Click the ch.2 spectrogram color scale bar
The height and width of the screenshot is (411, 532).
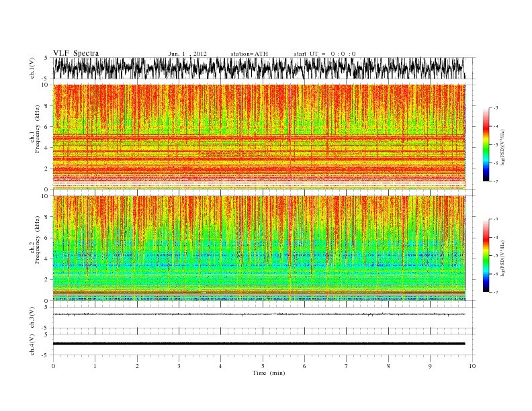[x=486, y=256]
